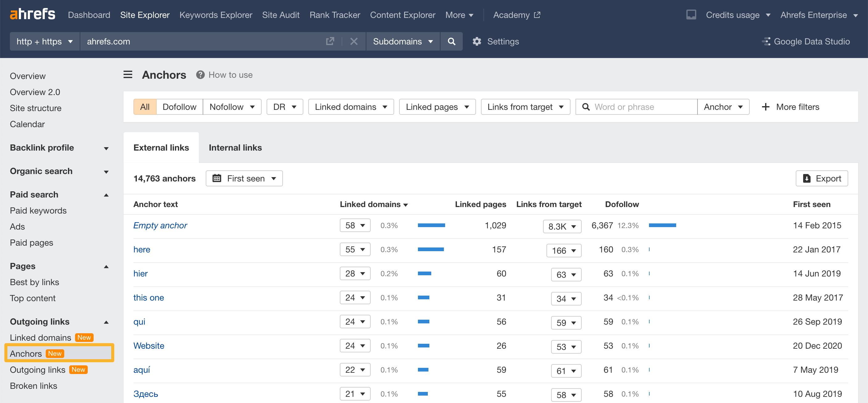The image size is (868, 403).
Task: Click the calendar icon in First seen
Action: tap(217, 178)
